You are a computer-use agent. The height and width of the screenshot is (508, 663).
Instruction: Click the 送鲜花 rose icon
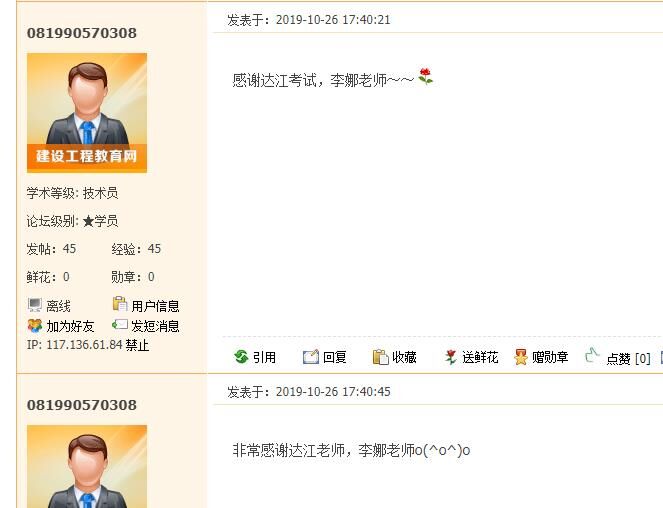(450, 357)
